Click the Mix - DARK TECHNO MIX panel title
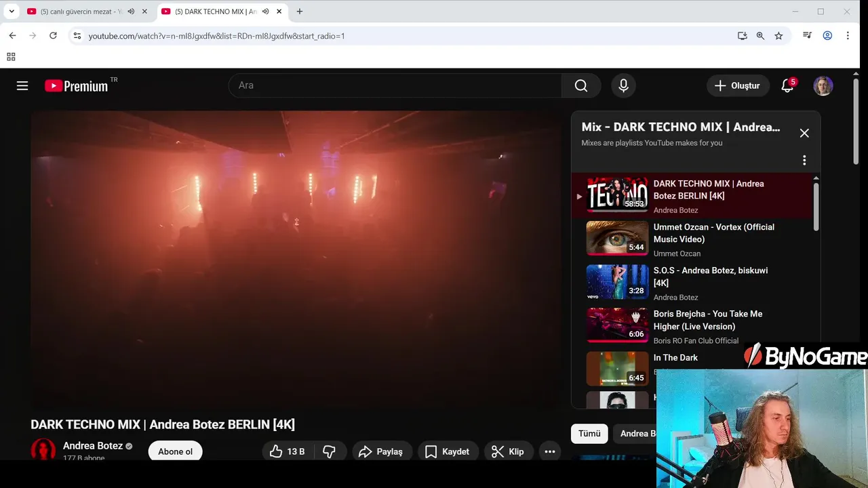 (681, 127)
